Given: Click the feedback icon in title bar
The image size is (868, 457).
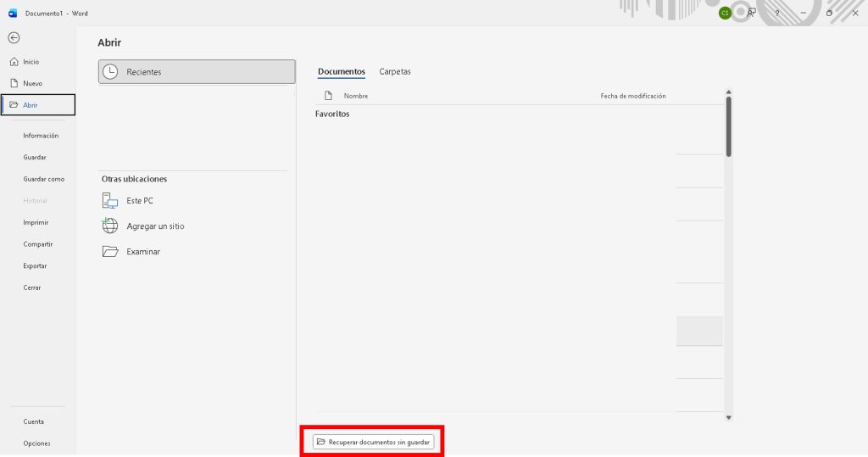Looking at the screenshot, I should pos(751,14).
